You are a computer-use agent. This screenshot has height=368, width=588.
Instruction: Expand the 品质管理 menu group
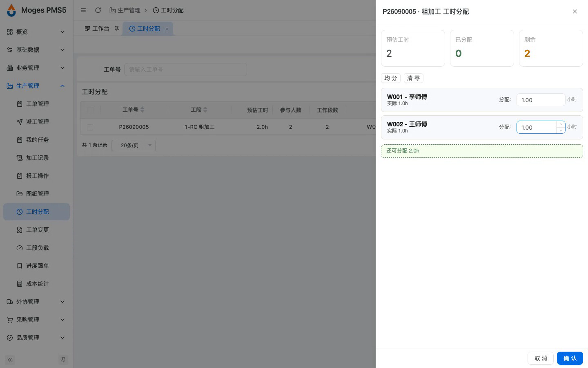coord(37,338)
